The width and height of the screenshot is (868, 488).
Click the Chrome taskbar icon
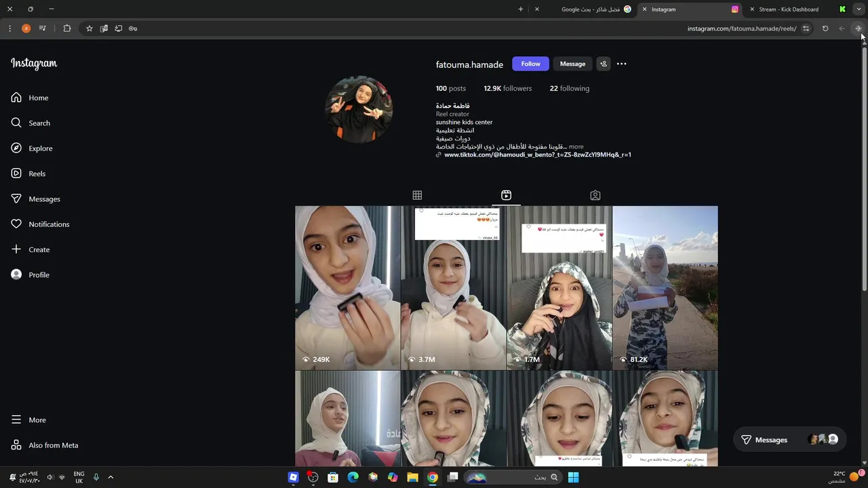[x=433, y=477]
